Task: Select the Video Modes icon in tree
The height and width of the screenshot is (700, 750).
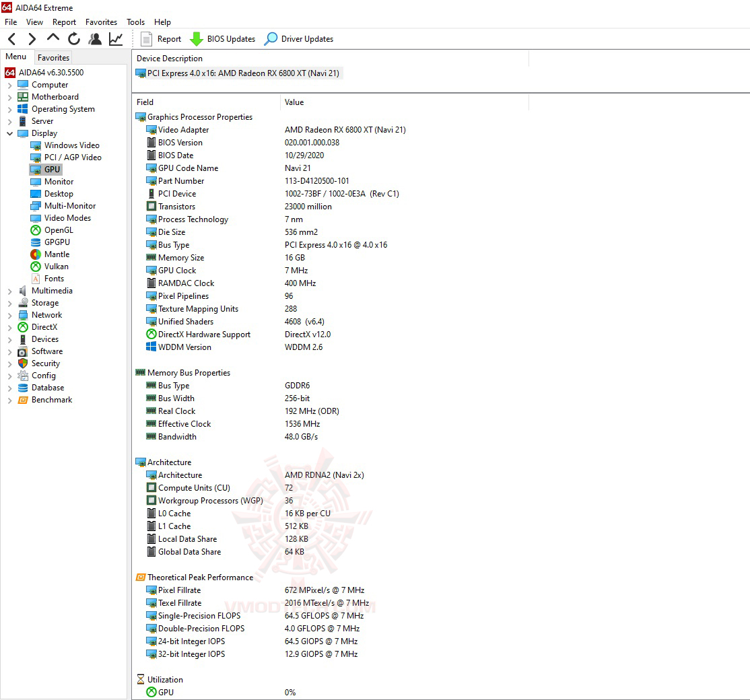Action: pyautogui.click(x=36, y=218)
